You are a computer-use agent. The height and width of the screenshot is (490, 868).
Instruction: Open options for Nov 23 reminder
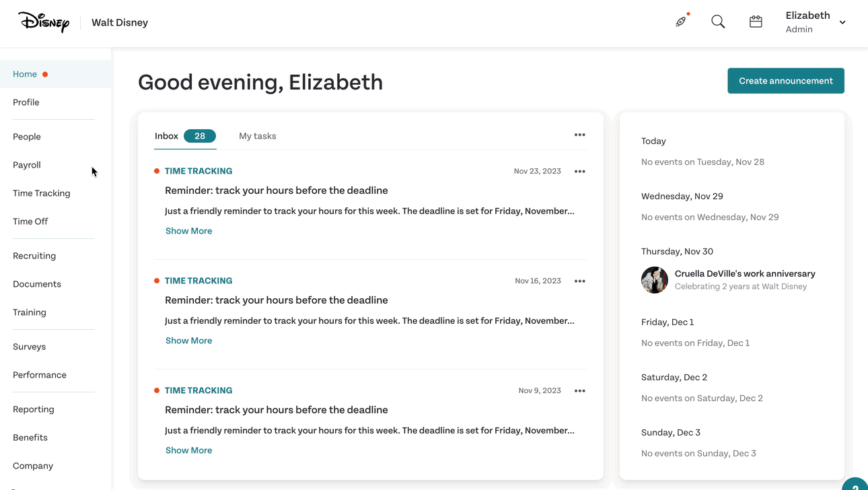coord(579,171)
